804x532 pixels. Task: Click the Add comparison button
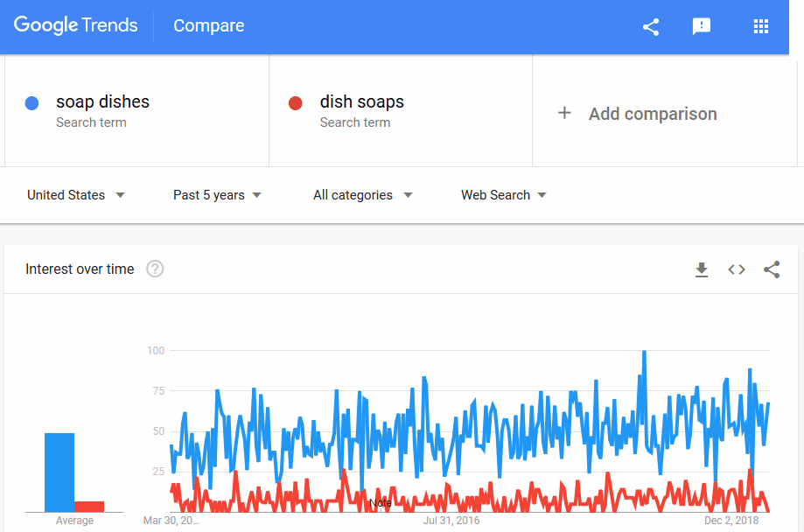pos(652,114)
